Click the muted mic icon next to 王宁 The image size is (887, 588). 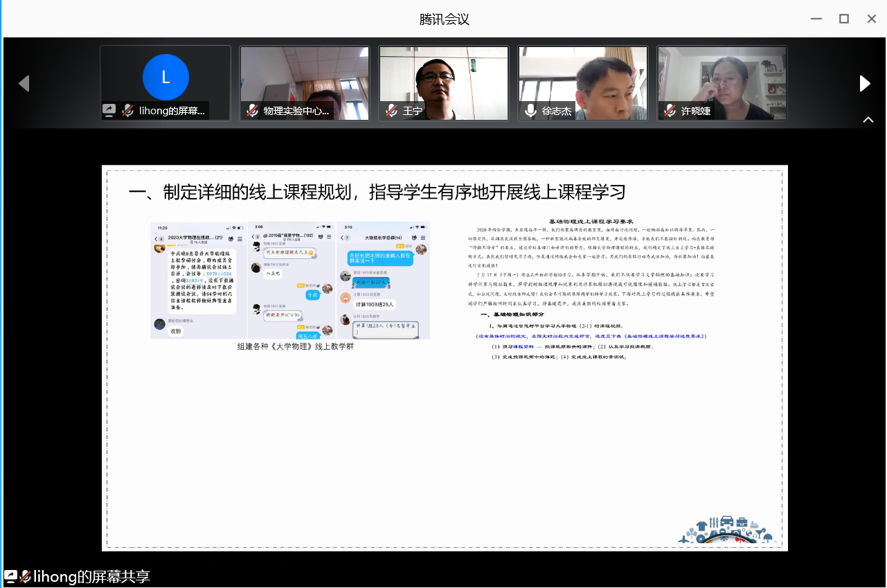coord(392,110)
